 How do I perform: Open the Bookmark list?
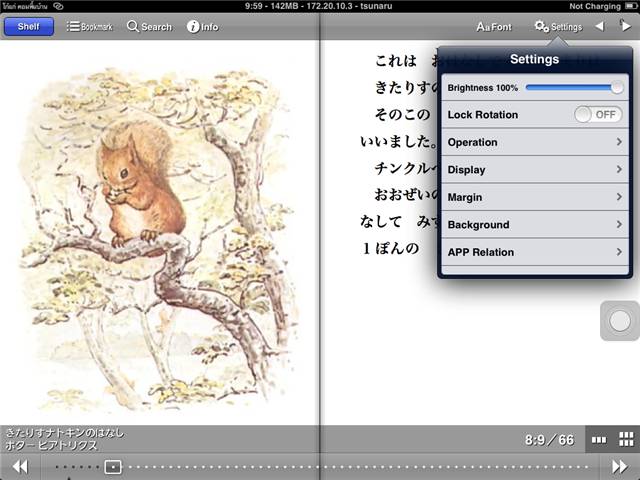89,27
